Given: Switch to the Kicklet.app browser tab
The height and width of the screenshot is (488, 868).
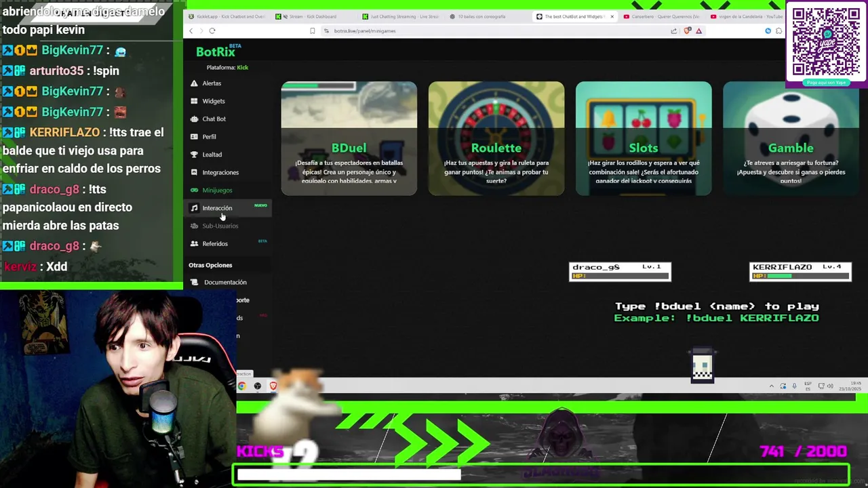Looking at the screenshot, I should pyautogui.click(x=226, y=16).
